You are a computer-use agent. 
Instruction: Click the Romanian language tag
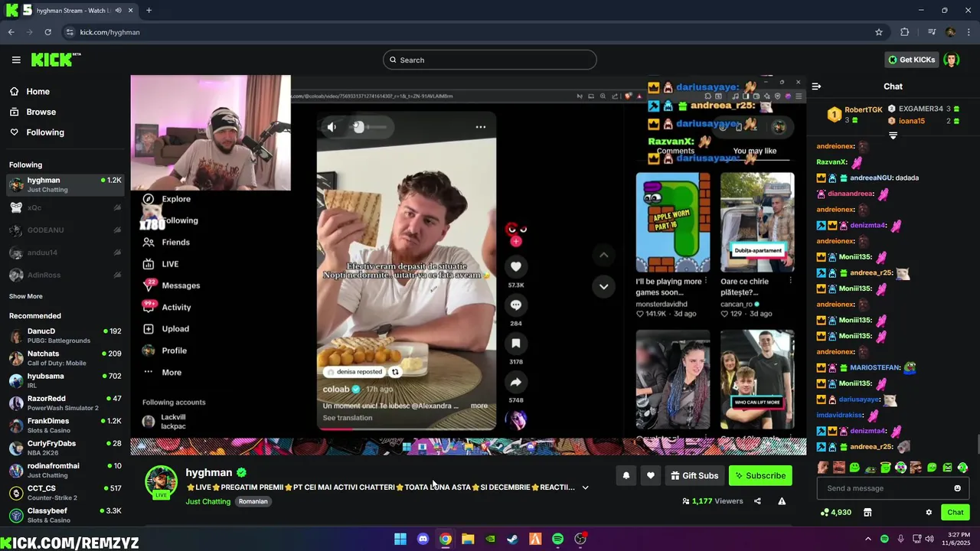(253, 502)
